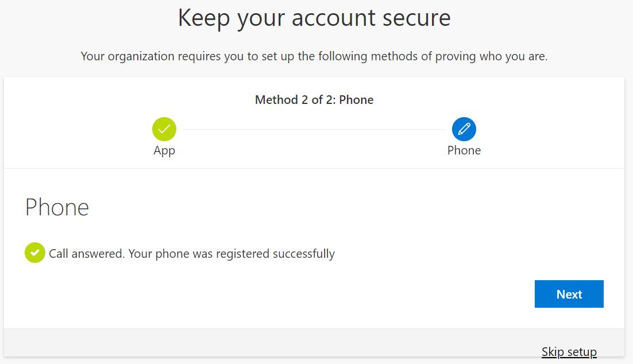Select the App step label
The height and width of the screenshot is (364, 633).
coord(164,150)
